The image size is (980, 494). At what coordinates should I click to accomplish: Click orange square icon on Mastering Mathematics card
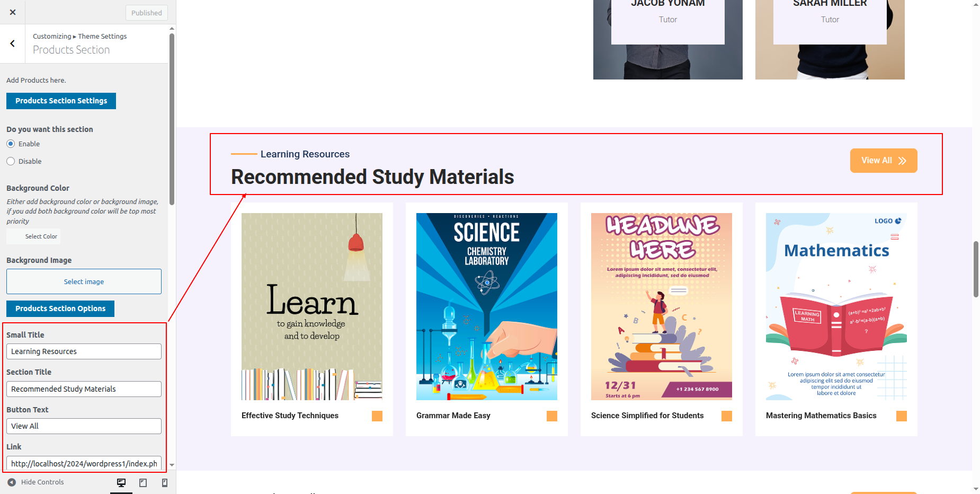(x=902, y=416)
